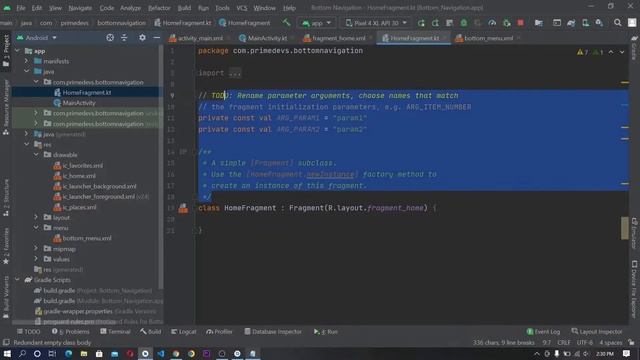Open the Tools menu

(x=222, y=8)
